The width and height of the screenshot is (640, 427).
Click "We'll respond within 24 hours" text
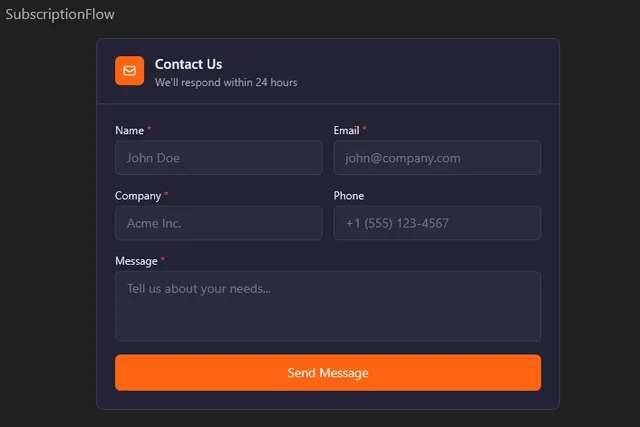pyautogui.click(x=226, y=82)
